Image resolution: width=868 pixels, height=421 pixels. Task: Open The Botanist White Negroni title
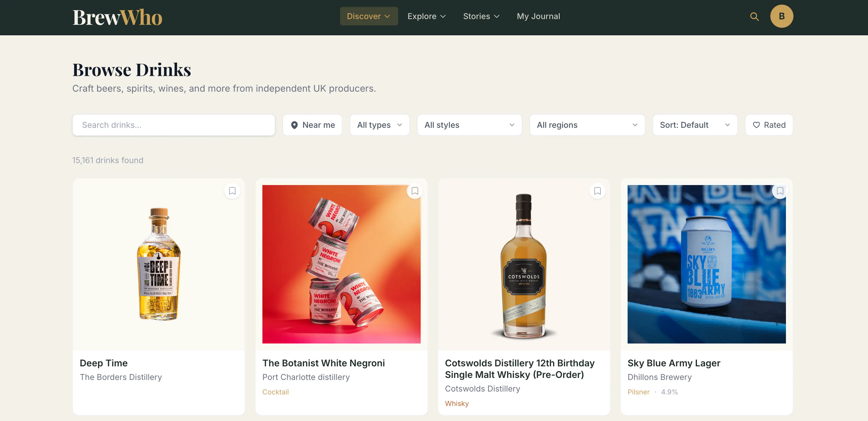[323, 363]
